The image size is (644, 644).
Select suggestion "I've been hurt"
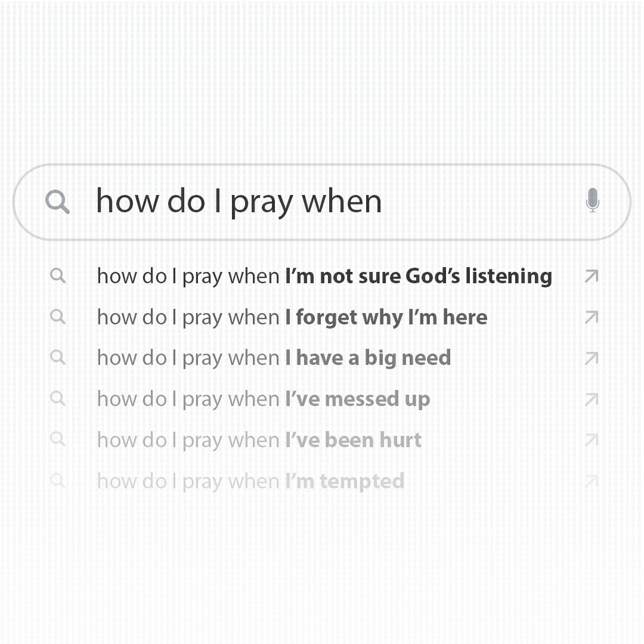coord(259,440)
